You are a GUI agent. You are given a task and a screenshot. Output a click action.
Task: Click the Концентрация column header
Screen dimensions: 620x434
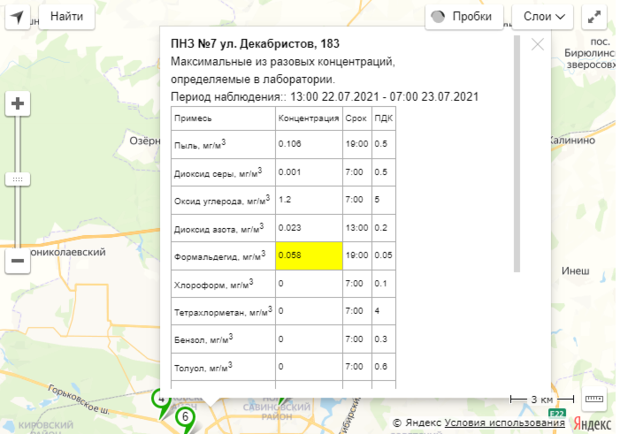tap(309, 118)
